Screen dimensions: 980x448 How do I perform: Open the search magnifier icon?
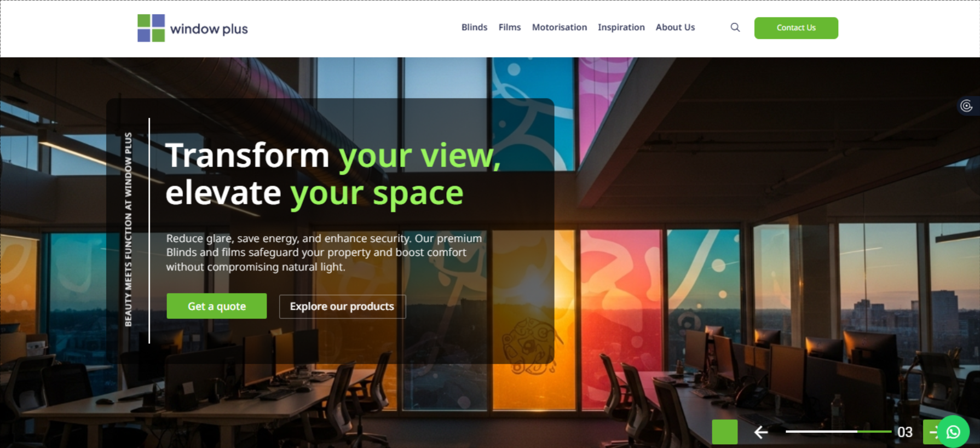coord(735,27)
